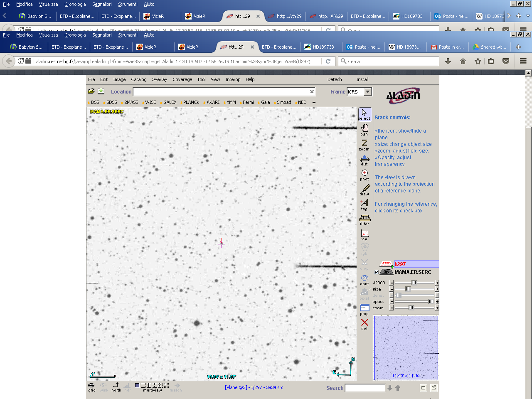Screen dimensions: 532x399
Task: Open the x-y scatter plot tool
Action: [365, 235]
